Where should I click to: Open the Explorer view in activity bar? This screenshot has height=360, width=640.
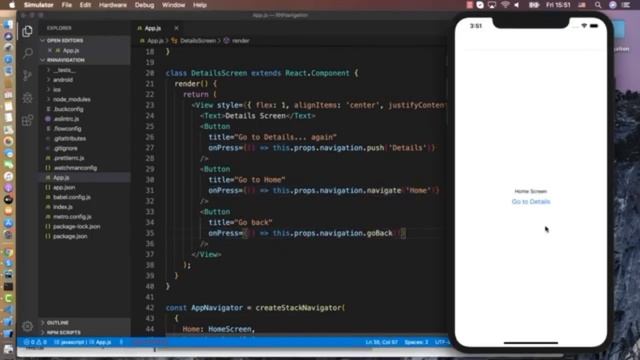(x=27, y=31)
